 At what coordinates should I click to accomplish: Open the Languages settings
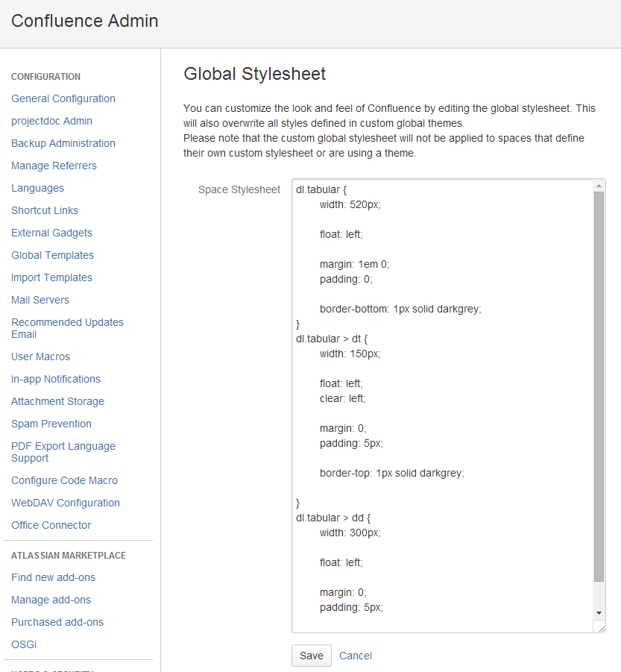pos(37,188)
